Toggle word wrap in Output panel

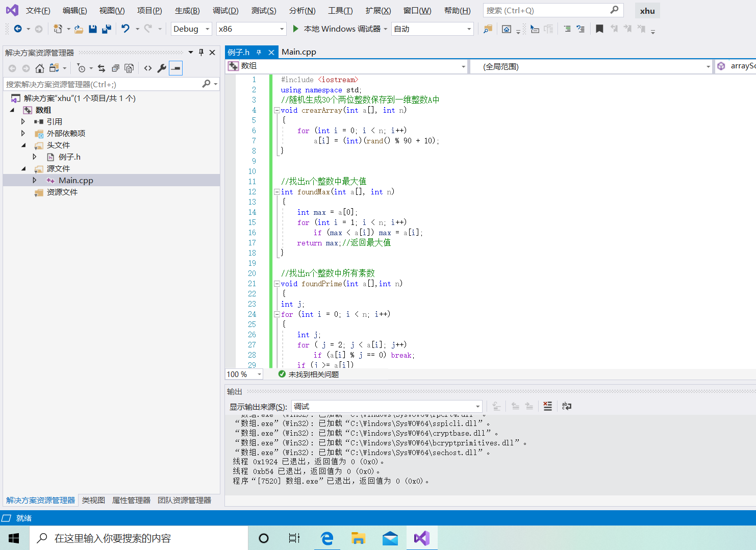pos(566,406)
